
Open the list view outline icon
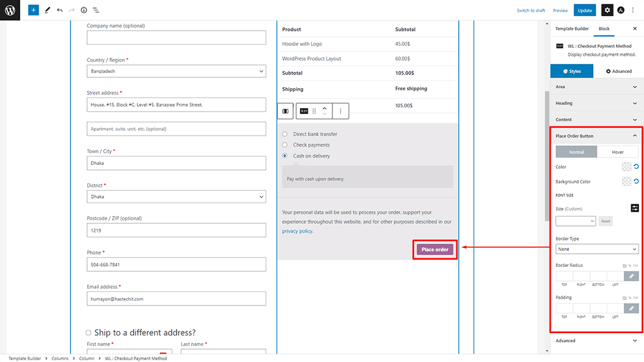[x=96, y=10]
